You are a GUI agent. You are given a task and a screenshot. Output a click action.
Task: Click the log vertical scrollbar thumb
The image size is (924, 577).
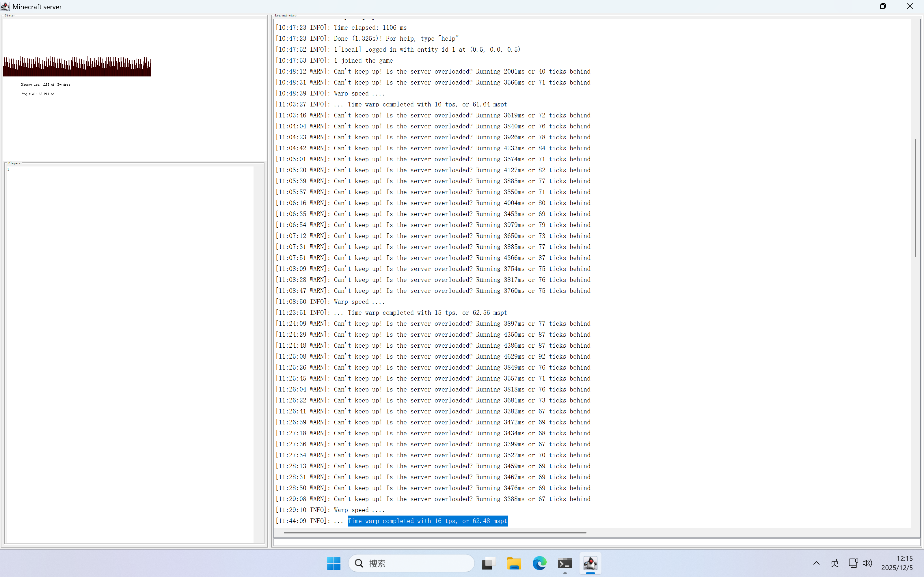coord(915,198)
